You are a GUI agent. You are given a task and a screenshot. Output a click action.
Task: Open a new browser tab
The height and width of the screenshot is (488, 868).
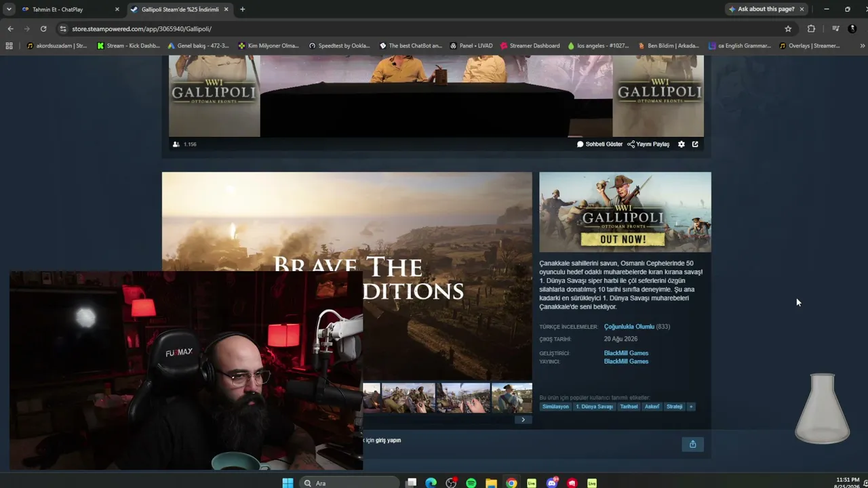pos(242,9)
